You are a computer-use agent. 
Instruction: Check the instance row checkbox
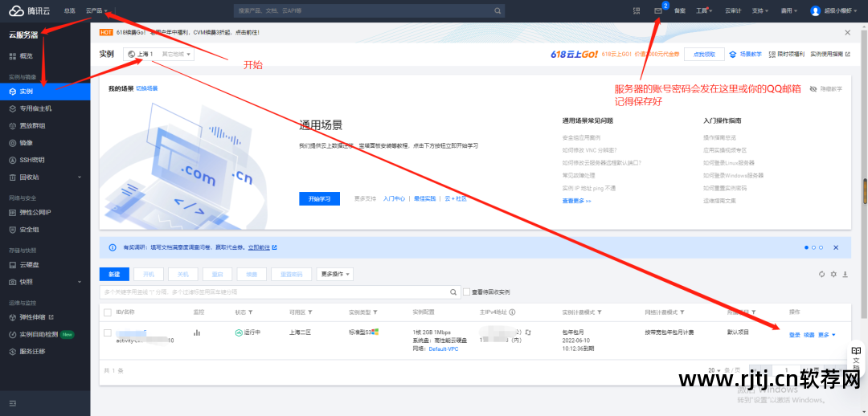pyautogui.click(x=108, y=333)
